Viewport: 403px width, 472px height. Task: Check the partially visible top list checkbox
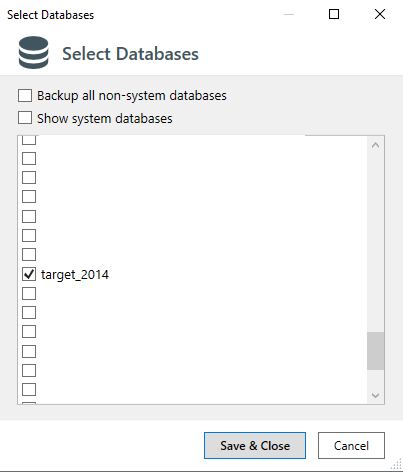tap(29, 140)
